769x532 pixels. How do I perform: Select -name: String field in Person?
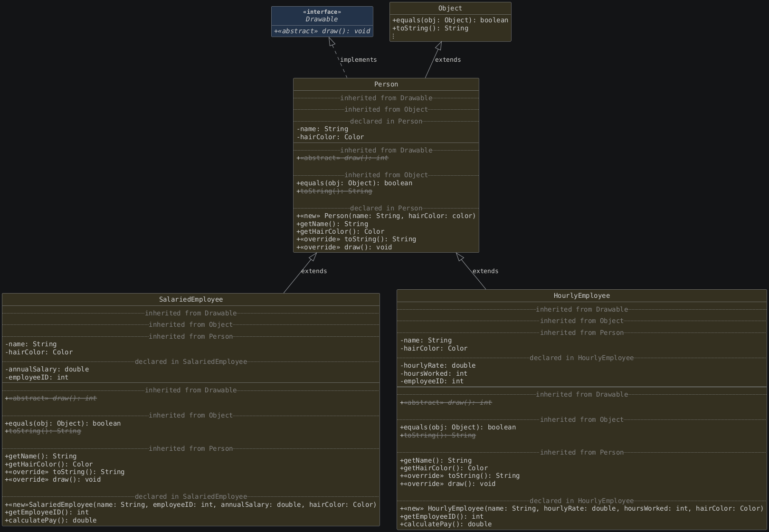323,129
